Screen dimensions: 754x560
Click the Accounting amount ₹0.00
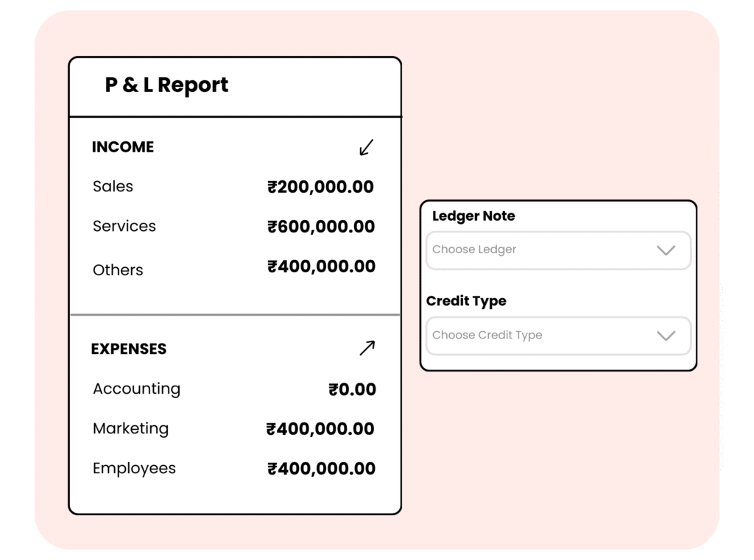point(352,389)
